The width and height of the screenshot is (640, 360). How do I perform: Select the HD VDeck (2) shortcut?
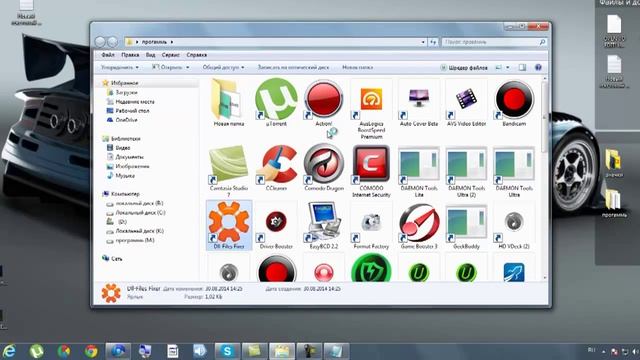coord(514,225)
